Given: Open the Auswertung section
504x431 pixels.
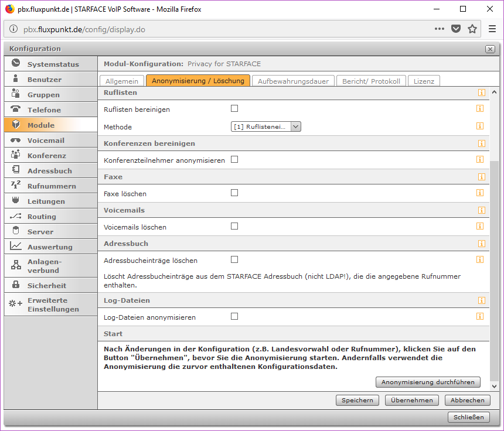Looking at the screenshot, I should pyautogui.click(x=51, y=247).
